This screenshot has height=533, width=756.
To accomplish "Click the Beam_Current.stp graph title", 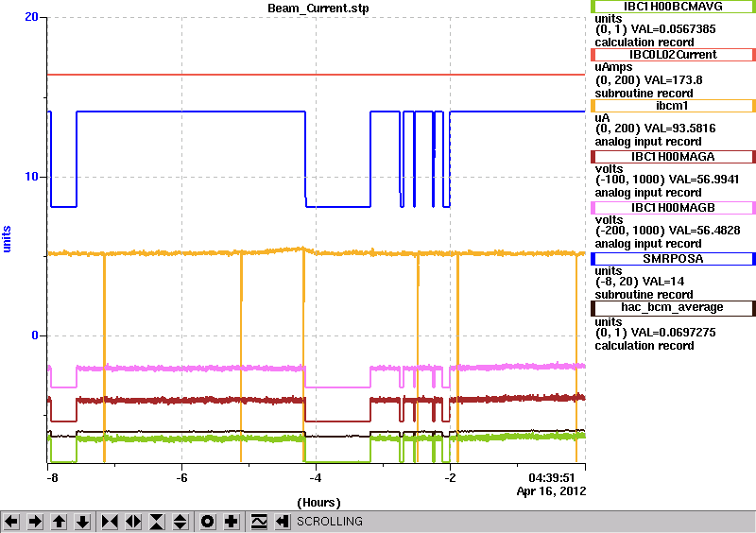I will pyautogui.click(x=318, y=9).
